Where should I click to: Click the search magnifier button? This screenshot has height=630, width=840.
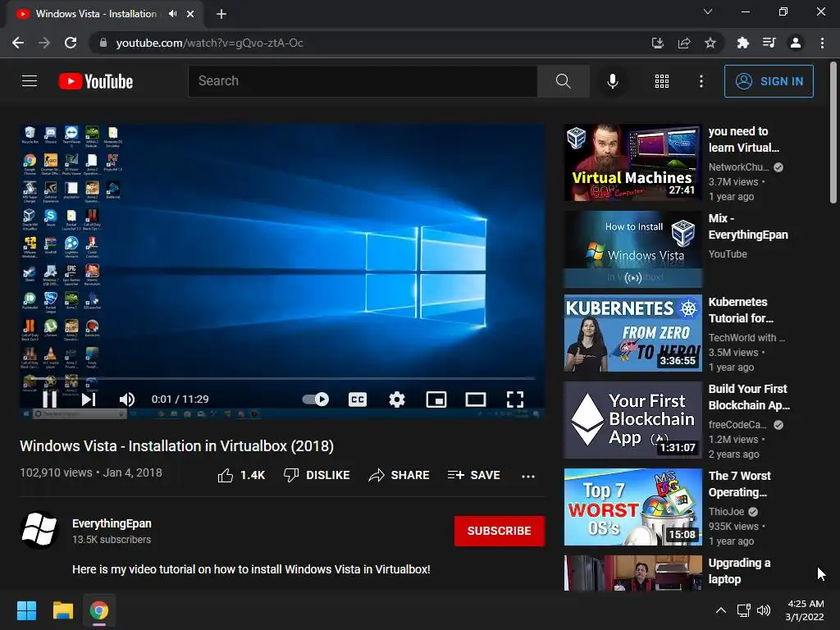563,81
